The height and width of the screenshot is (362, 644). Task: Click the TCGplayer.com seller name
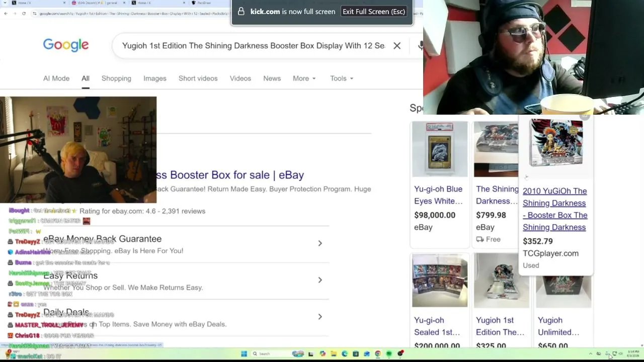(550, 253)
